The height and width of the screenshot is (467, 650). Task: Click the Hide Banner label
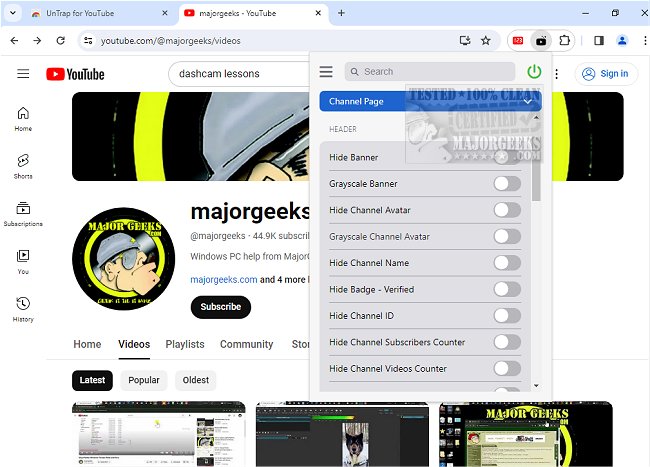354,157
